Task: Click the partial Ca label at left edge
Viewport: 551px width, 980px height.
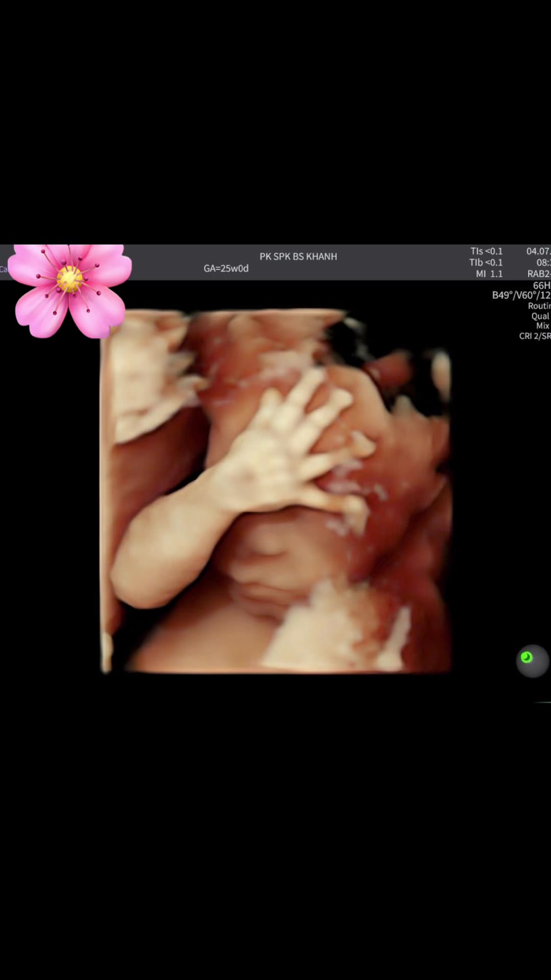Action: [4, 269]
